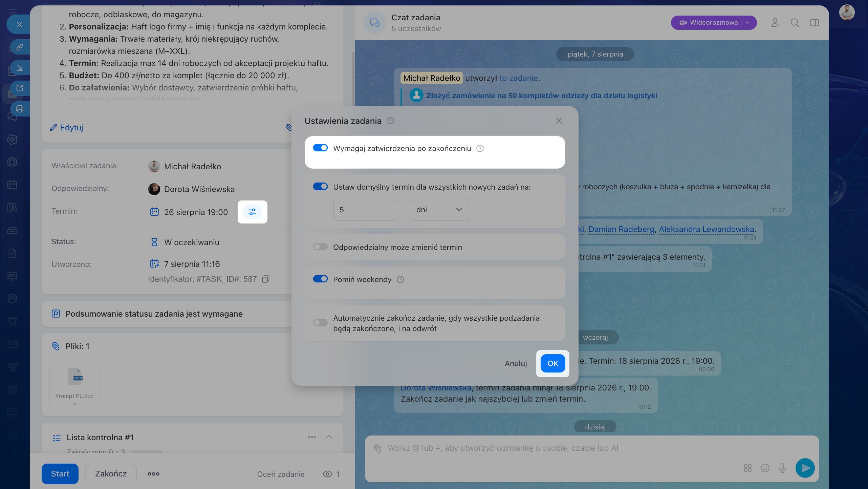Attach a file in the chat message box

tap(377, 448)
